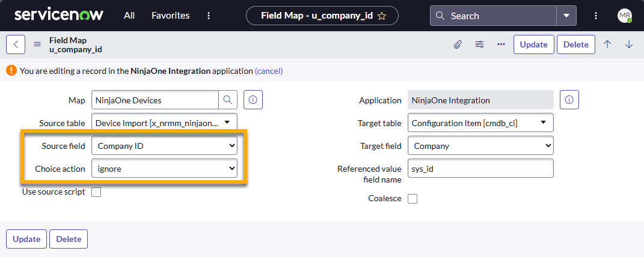
Task: Click the bottom Update button
Action: pyautogui.click(x=26, y=239)
